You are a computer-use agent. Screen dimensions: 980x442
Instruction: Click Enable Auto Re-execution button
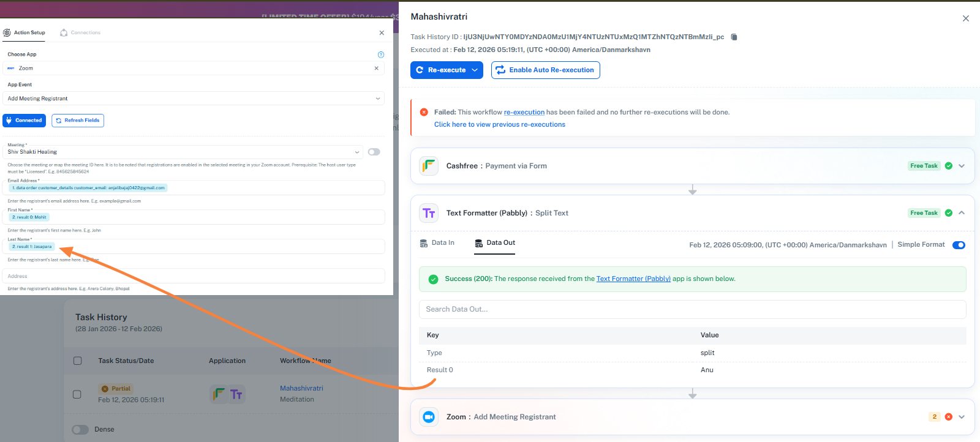tap(545, 70)
